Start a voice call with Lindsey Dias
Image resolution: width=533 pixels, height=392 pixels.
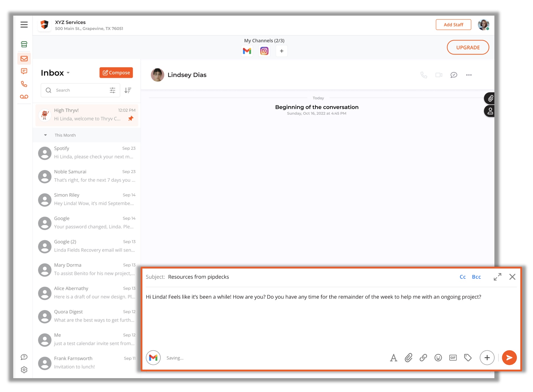point(424,75)
